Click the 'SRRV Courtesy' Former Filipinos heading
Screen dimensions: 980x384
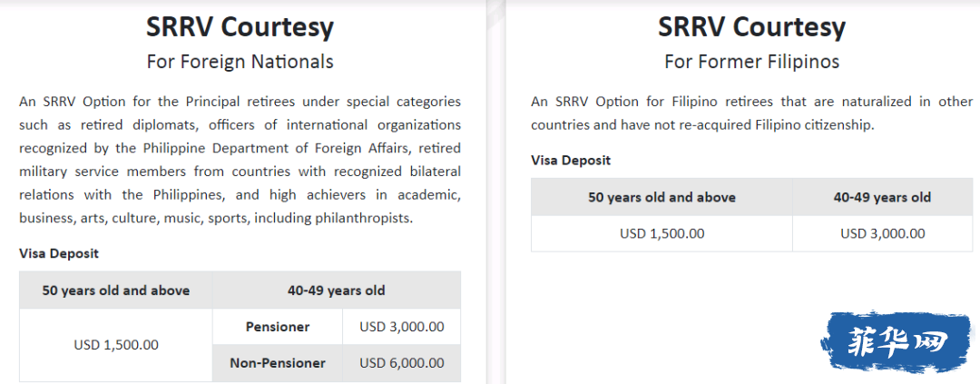click(752, 27)
